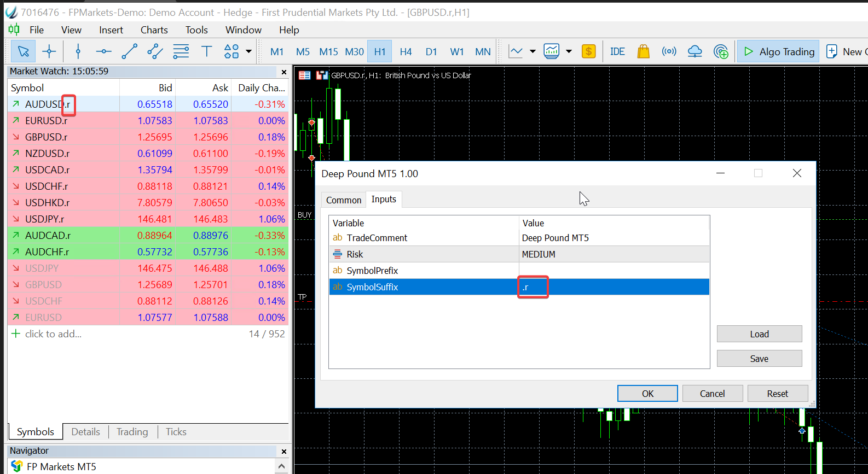Click the depth of market icon in chart header
The image size is (868, 474).
[x=322, y=75]
